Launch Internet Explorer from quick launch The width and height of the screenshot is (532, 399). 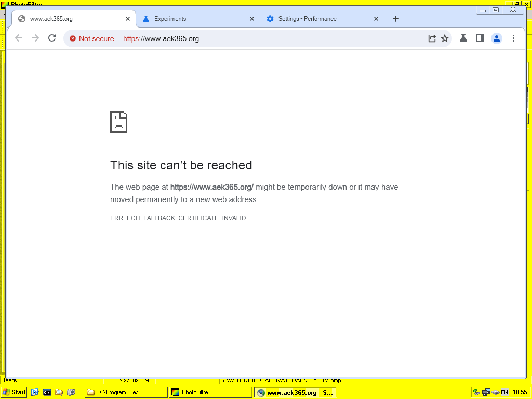tap(35, 392)
